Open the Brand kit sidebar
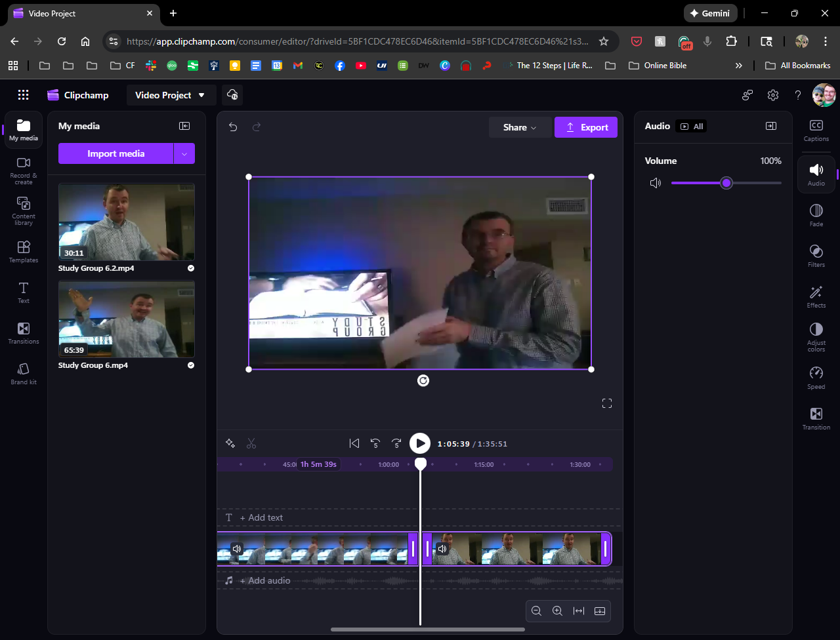 pos(24,373)
